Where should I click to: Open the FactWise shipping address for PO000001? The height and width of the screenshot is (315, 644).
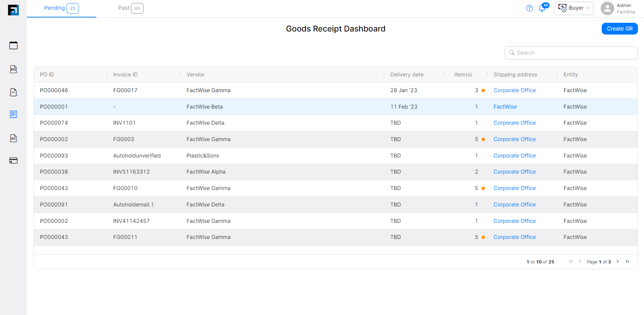[505, 107]
